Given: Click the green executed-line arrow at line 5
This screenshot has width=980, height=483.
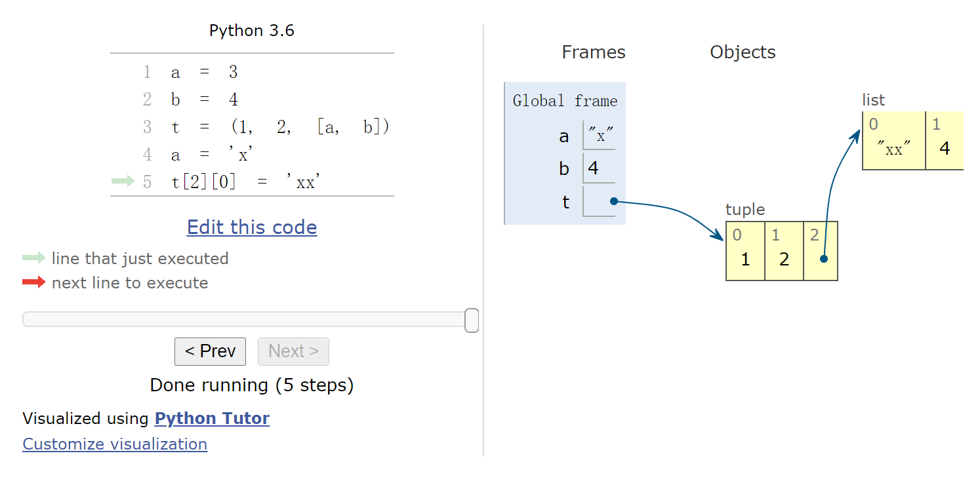Looking at the screenshot, I should point(123,182).
